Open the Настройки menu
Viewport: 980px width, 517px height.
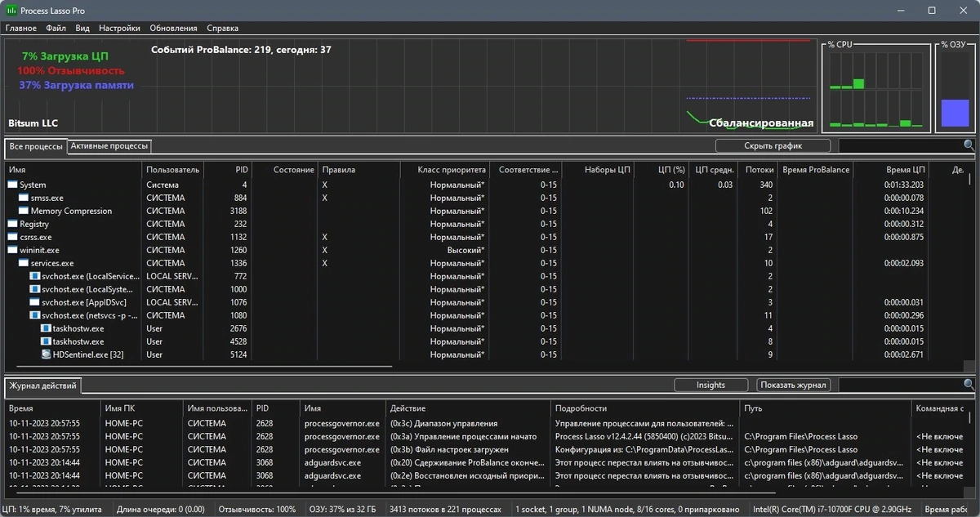(x=119, y=28)
